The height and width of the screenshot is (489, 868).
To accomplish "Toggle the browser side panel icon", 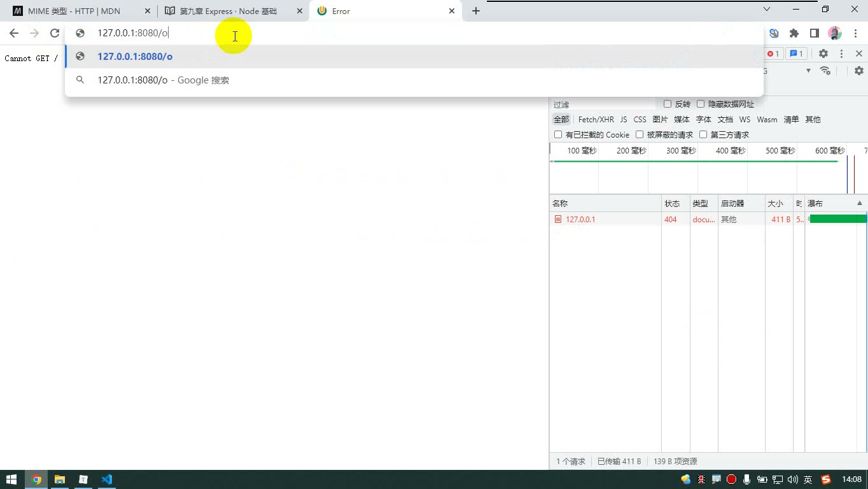I will pyautogui.click(x=815, y=34).
